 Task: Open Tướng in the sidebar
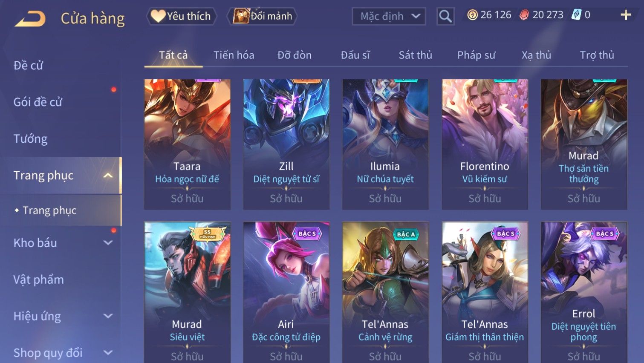(30, 139)
